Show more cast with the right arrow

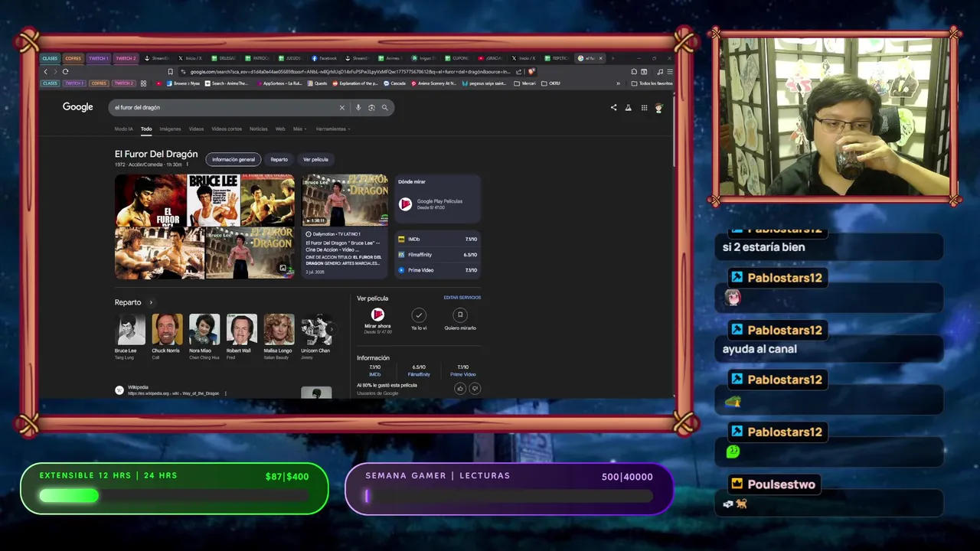(x=332, y=329)
